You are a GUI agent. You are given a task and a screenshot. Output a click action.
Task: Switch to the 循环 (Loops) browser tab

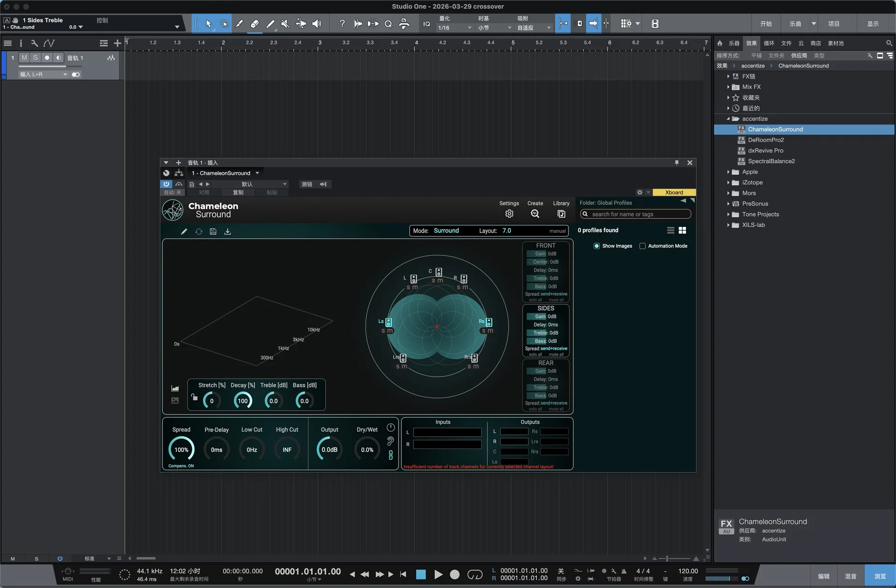tap(769, 43)
